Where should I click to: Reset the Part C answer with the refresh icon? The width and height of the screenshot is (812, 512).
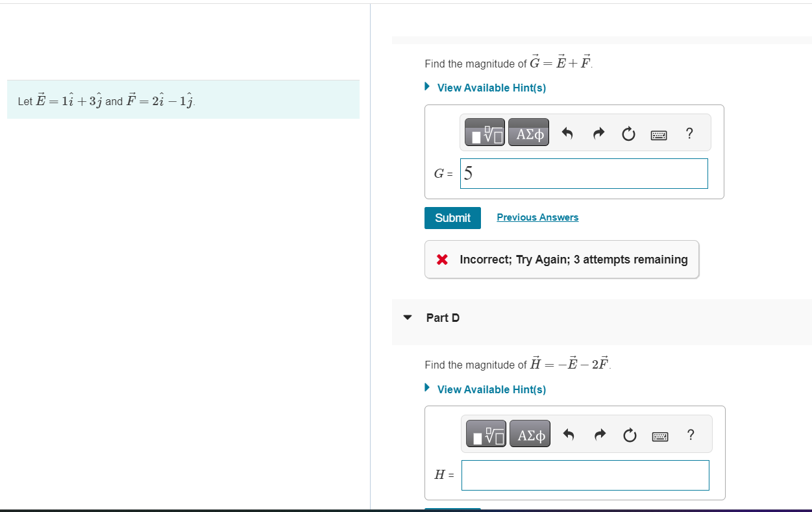click(x=628, y=133)
